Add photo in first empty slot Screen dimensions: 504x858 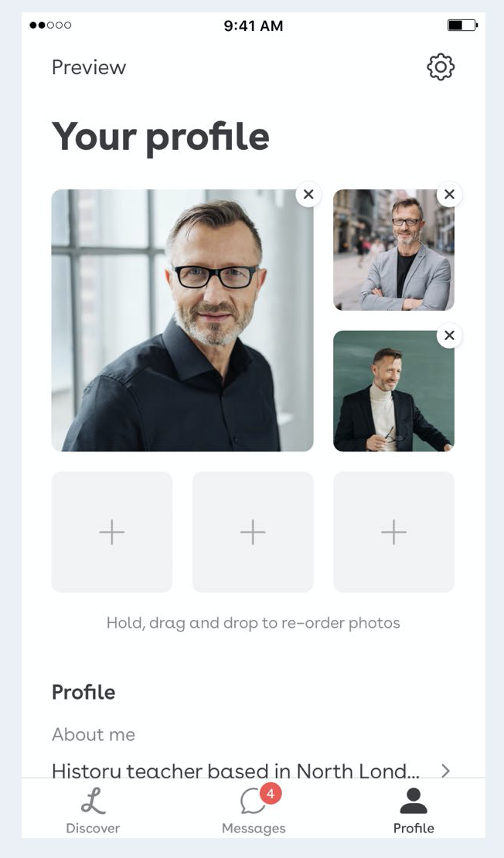111,532
